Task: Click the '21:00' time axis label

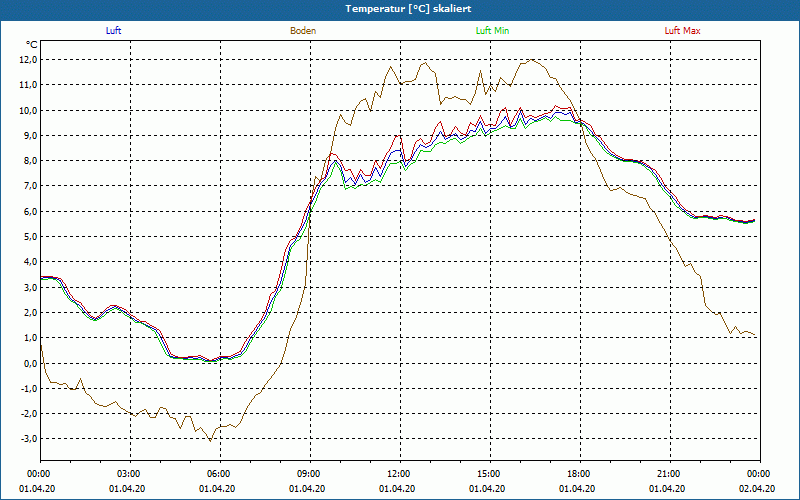Action: [670, 474]
